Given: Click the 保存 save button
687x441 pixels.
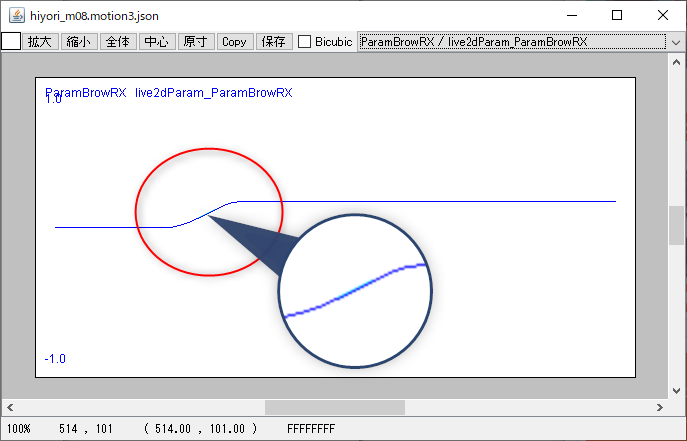Looking at the screenshot, I should click(273, 42).
